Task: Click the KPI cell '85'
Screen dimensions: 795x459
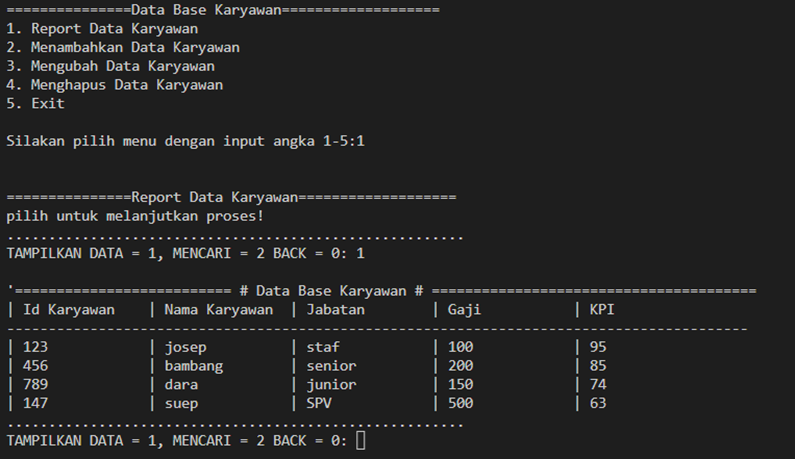Action: pos(598,366)
